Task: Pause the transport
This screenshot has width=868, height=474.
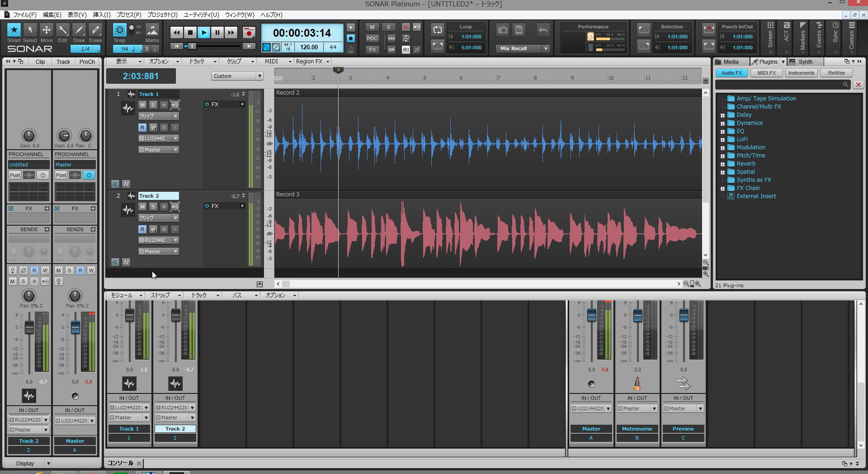Action: click(x=217, y=33)
